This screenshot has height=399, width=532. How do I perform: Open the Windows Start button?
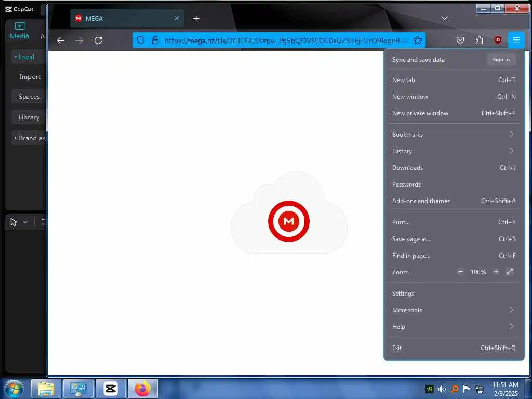coord(14,389)
